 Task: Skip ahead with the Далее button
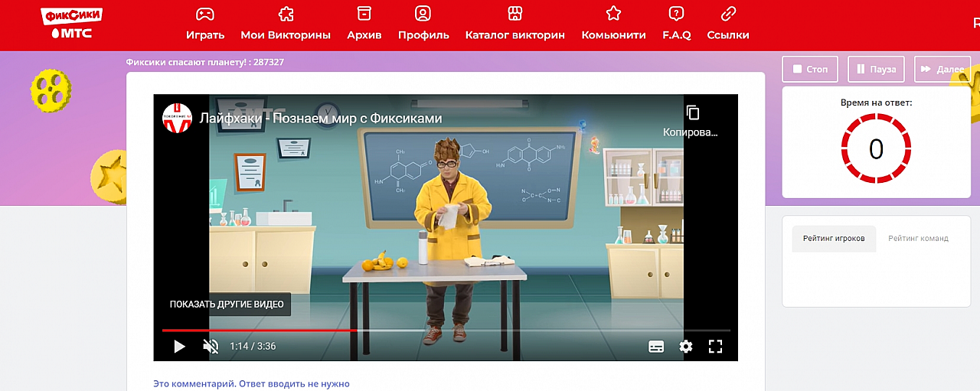942,69
